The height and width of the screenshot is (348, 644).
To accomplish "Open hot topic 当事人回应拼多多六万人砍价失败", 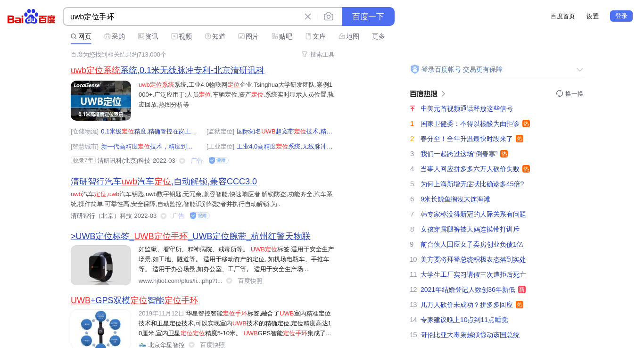I will (470, 169).
